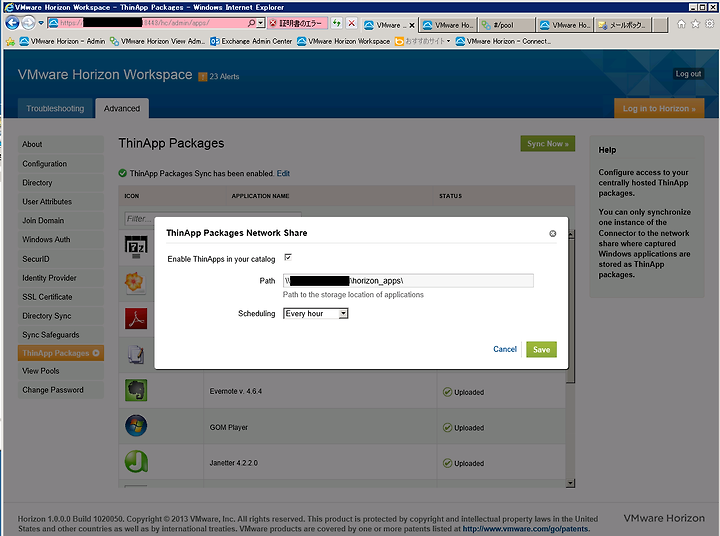Open VMware Horizon Workspace bookmark
This screenshot has width=720, height=536.
(343, 41)
